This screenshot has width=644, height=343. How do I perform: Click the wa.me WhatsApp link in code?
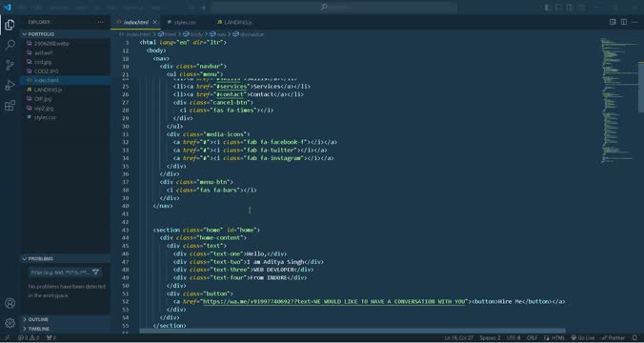(x=334, y=301)
